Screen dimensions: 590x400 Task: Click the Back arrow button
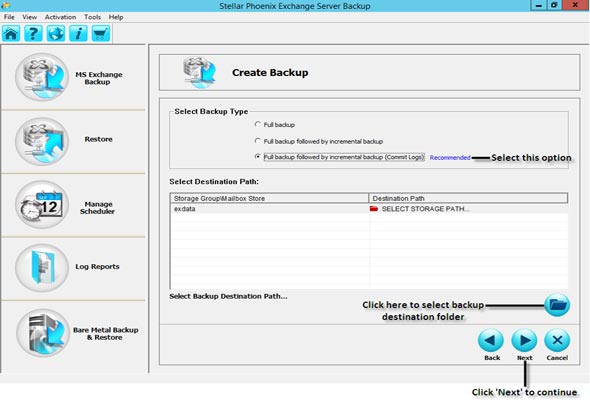click(491, 340)
